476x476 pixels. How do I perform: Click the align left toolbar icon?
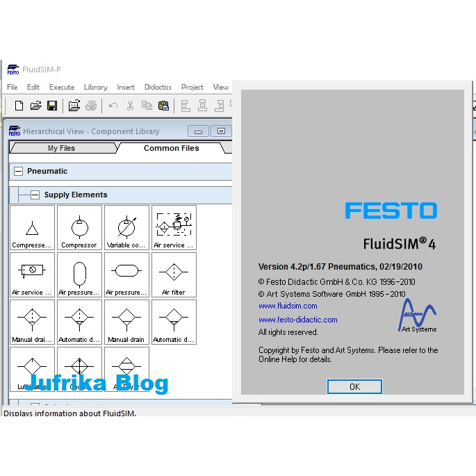[186, 106]
